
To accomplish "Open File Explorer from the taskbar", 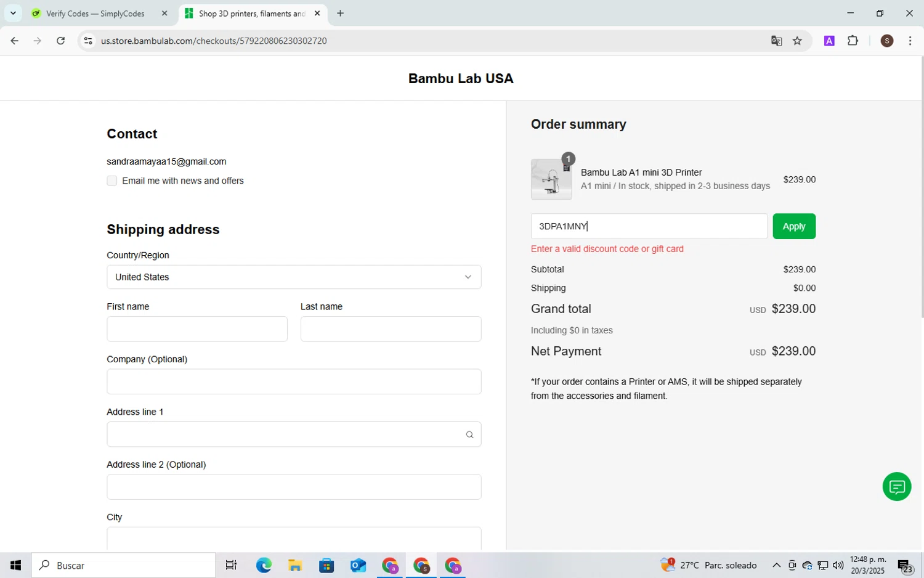I will 295,565.
